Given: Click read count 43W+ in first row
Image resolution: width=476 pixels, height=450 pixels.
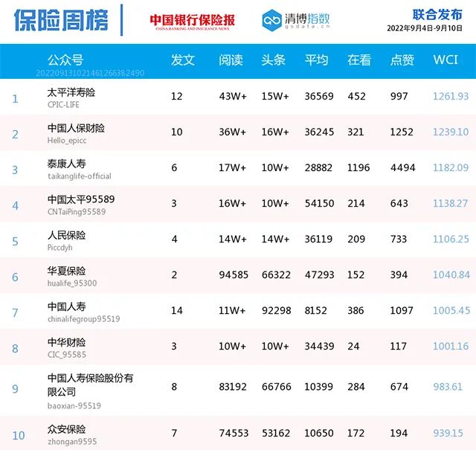Looking at the screenshot, I should [x=233, y=96].
